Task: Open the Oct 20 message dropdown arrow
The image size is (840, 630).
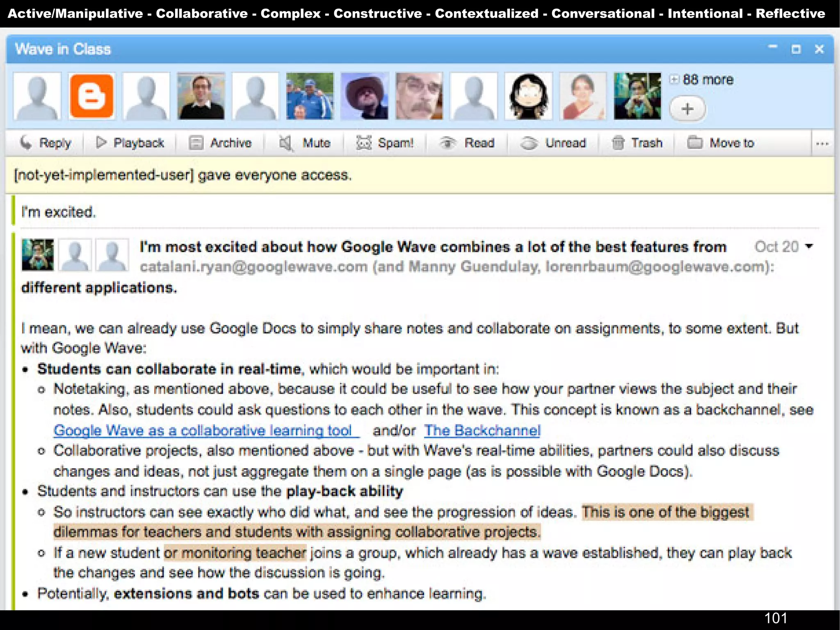Action: pyautogui.click(x=809, y=246)
